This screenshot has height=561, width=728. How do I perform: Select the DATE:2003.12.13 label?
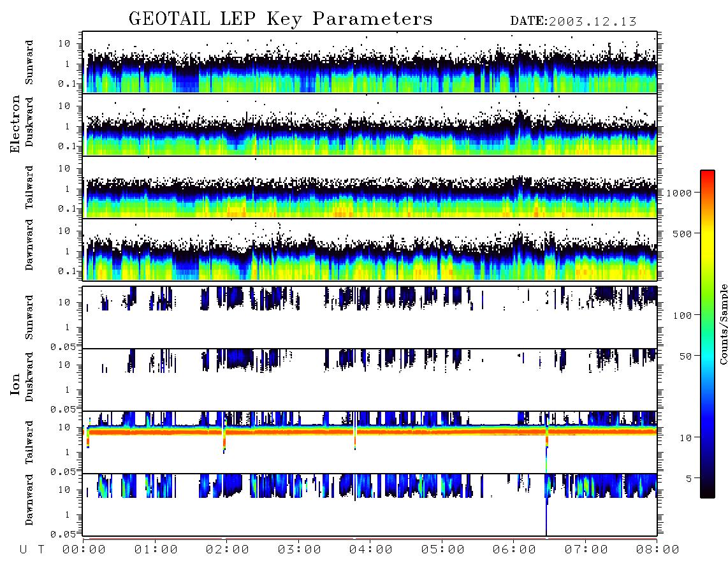pos(573,22)
